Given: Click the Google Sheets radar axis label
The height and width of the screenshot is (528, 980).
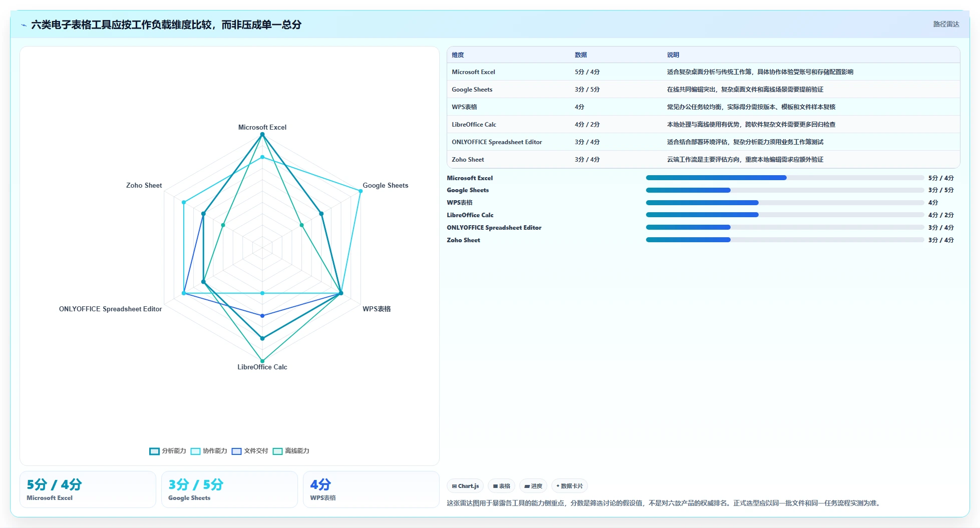Looking at the screenshot, I should click(385, 185).
